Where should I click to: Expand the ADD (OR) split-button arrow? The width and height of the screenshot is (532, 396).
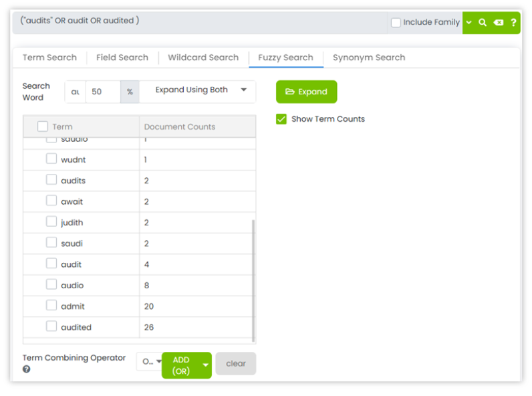pyautogui.click(x=206, y=365)
